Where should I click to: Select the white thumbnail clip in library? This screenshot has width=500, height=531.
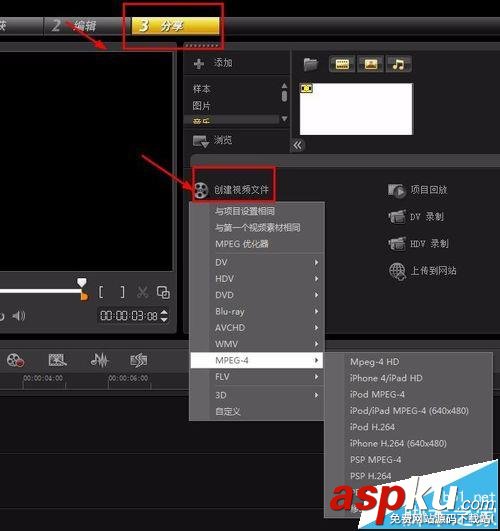pos(356,109)
